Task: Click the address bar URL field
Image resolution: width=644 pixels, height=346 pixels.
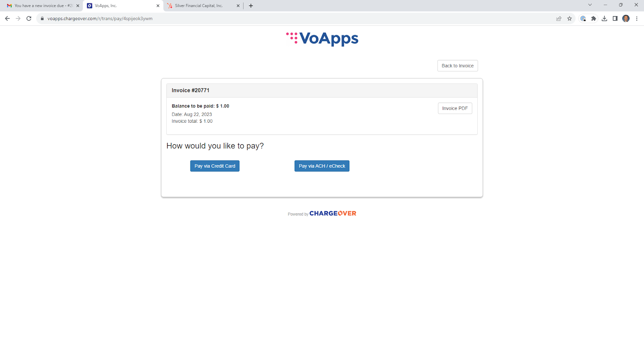Action: pos(298,19)
